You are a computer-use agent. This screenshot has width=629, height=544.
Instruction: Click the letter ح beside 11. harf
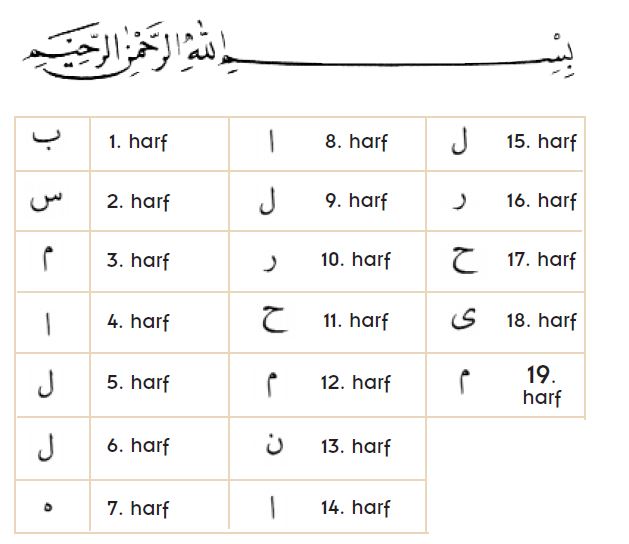pyautogui.click(x=274, y=319)
